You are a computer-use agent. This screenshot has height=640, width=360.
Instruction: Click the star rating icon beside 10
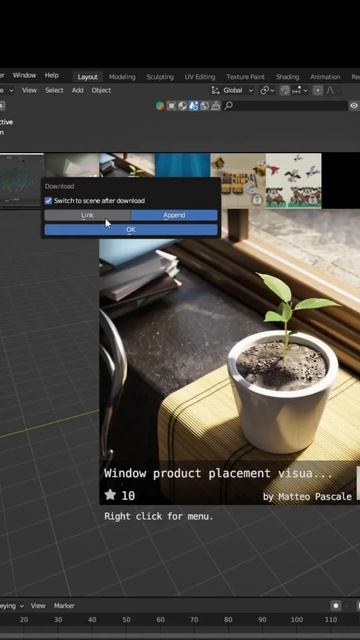pyautogui.click(x=110, y=495)
